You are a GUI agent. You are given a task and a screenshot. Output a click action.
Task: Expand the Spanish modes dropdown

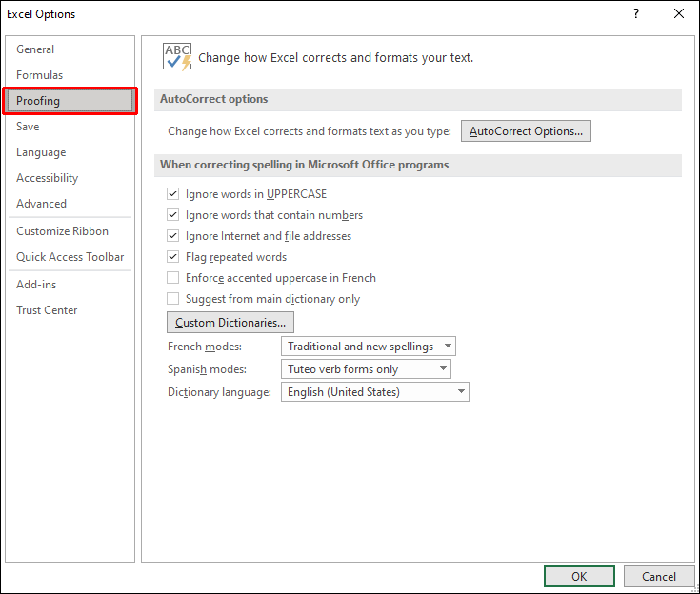pos(366,369)
